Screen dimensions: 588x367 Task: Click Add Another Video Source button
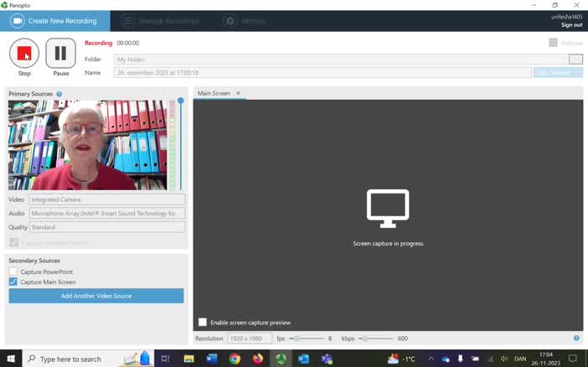coord(95,296)
